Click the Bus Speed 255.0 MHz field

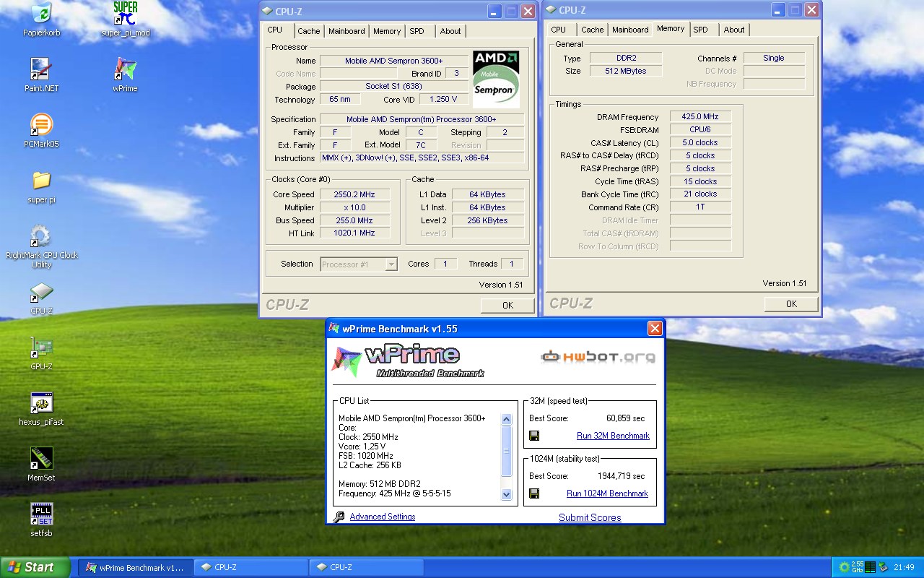click(x=354, y=220)
